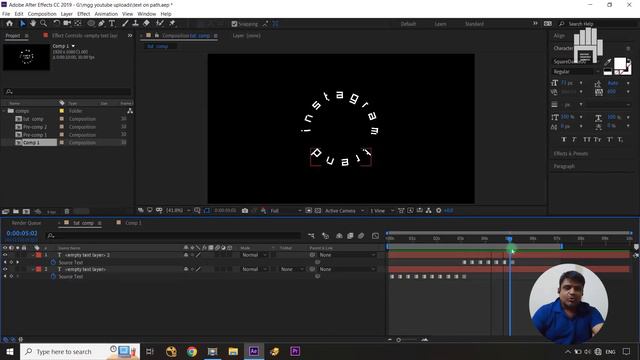The image size is (640, 360).
Task: Select the Pan Behind anchor point tool
Action: [78, 24]
